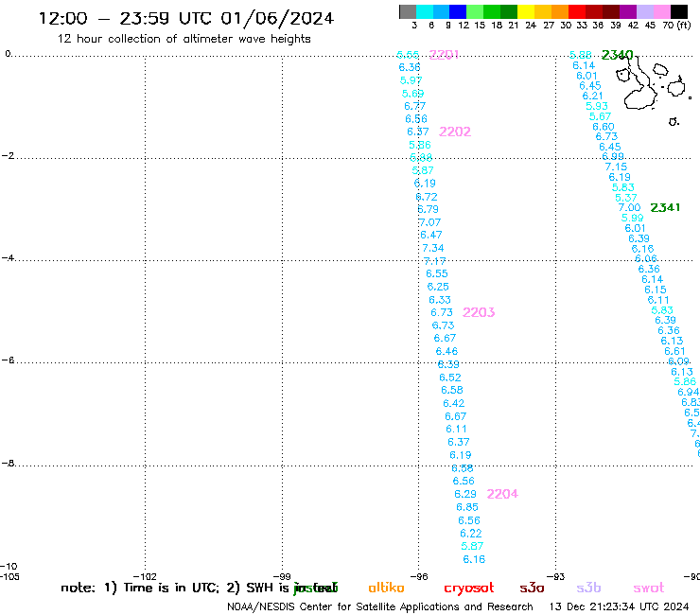The image size is (700, 615).
Task: Click the wave height value 6.94
Action: tap(688, 392)
